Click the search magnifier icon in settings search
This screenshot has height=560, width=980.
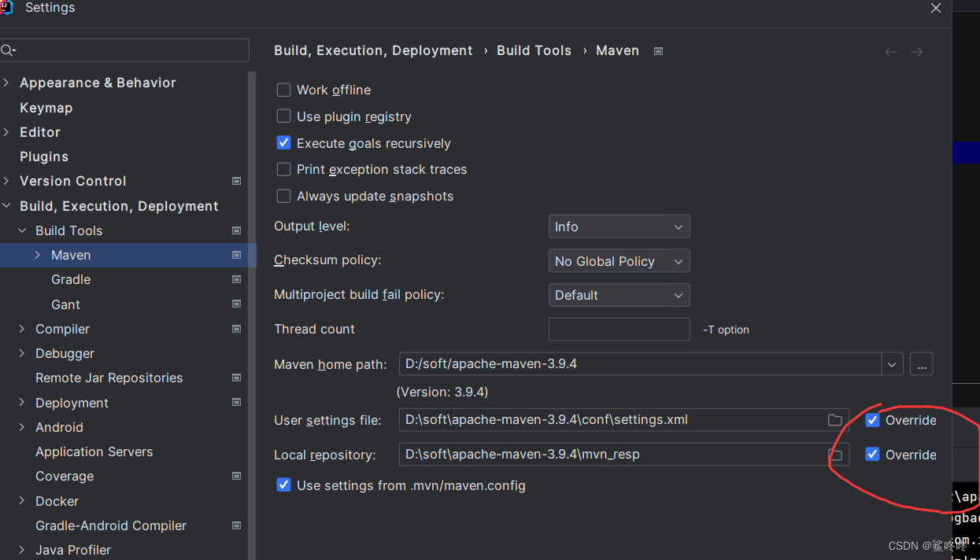9,50
